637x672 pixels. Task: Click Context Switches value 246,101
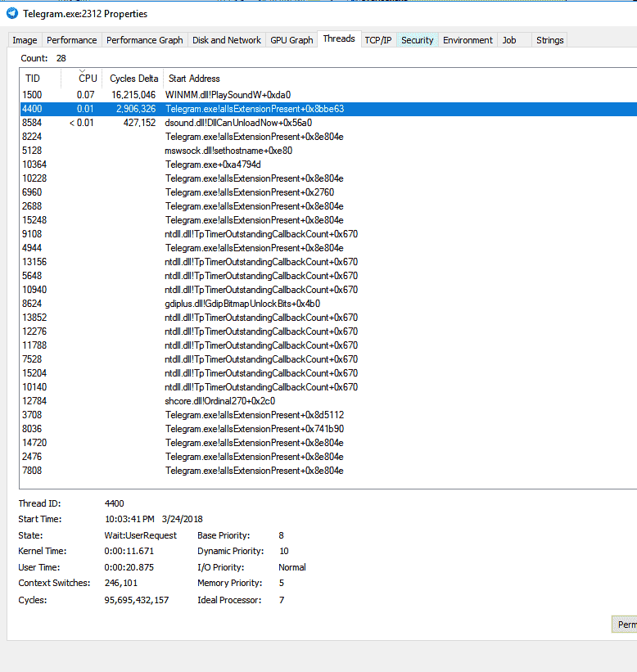click(121, 583)
